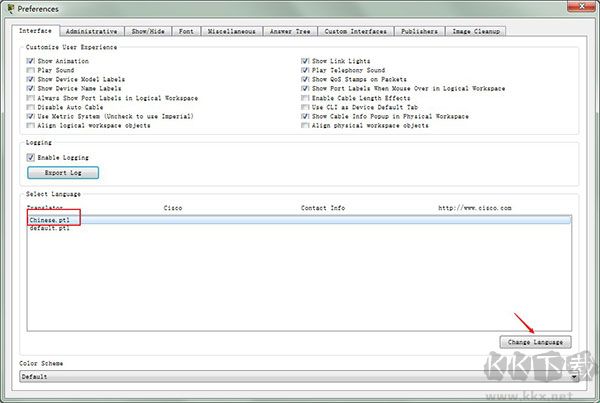Viewport: 600px width, 403px height.
Task: Go to the Font tab
Action: click(187, 31)
